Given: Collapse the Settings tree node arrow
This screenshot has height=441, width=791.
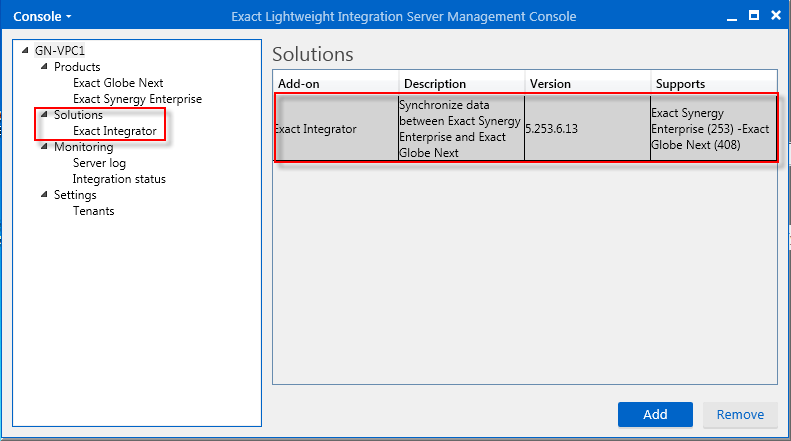Looking at the screenshot, I should (x=44, y=194).
